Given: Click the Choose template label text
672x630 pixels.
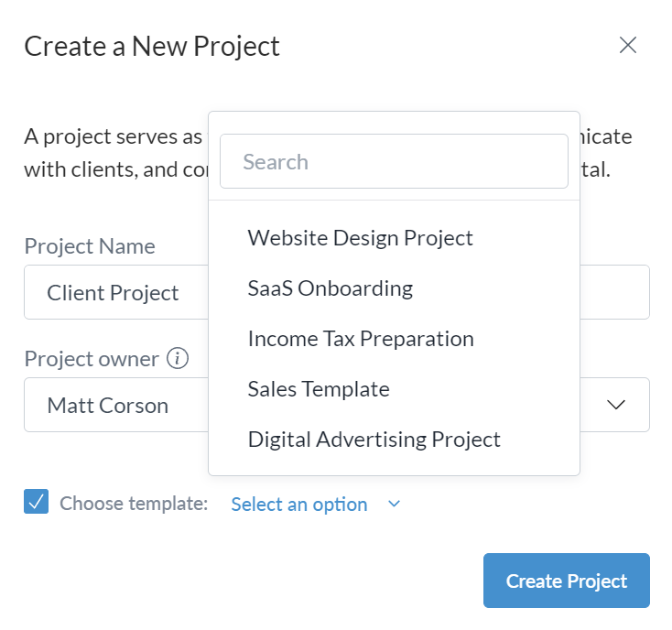Looking at the screenshot, I should [x=134, y=504].
